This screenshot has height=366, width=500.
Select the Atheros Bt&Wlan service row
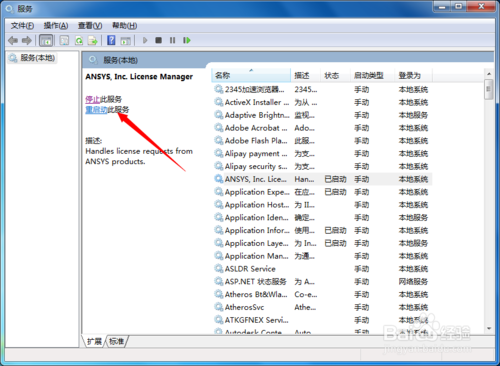tap(322, 294)
